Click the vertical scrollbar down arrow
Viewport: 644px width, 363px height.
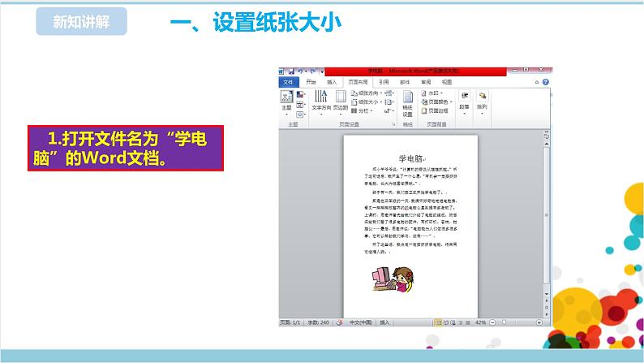point(546,294)
